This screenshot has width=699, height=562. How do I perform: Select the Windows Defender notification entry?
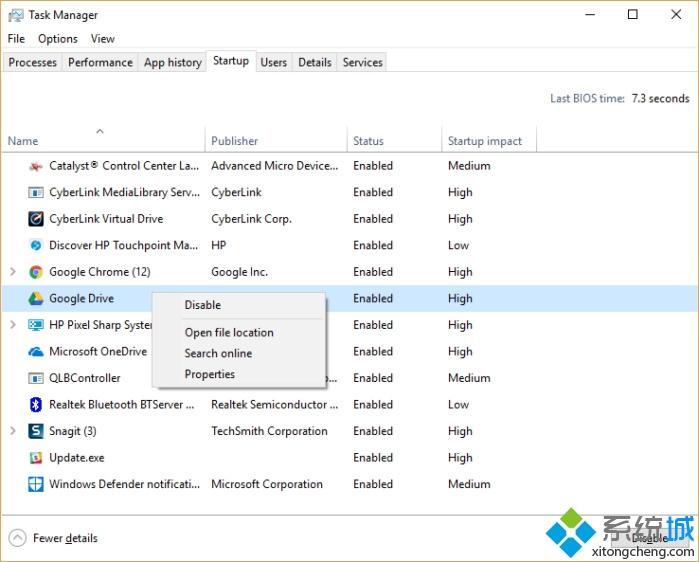pos(124,484)
